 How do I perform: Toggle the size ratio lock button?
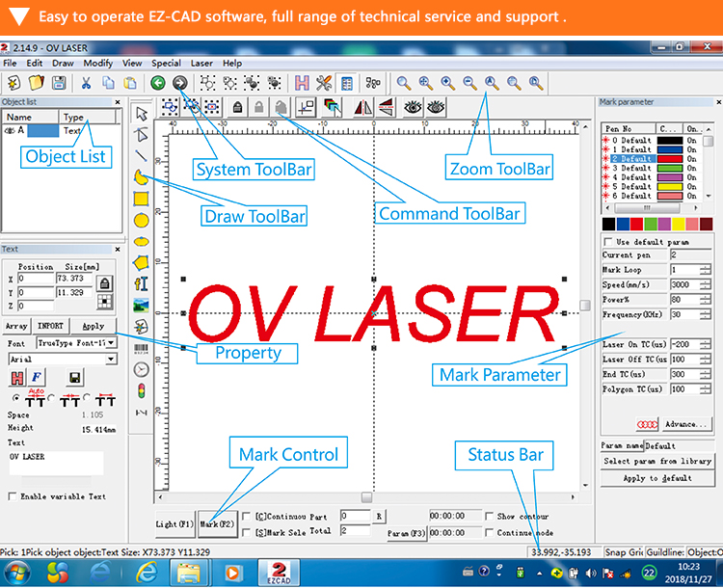(x=105, y=283)
